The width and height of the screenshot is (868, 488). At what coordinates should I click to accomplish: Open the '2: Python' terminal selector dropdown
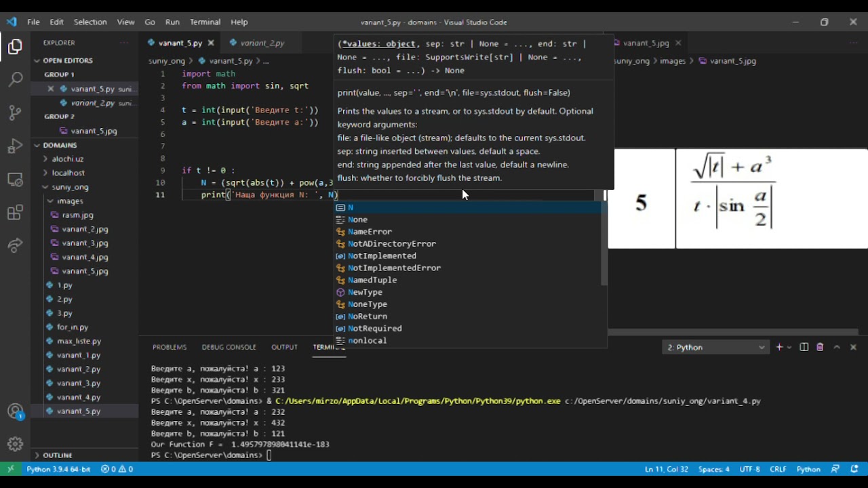[715, 347]
